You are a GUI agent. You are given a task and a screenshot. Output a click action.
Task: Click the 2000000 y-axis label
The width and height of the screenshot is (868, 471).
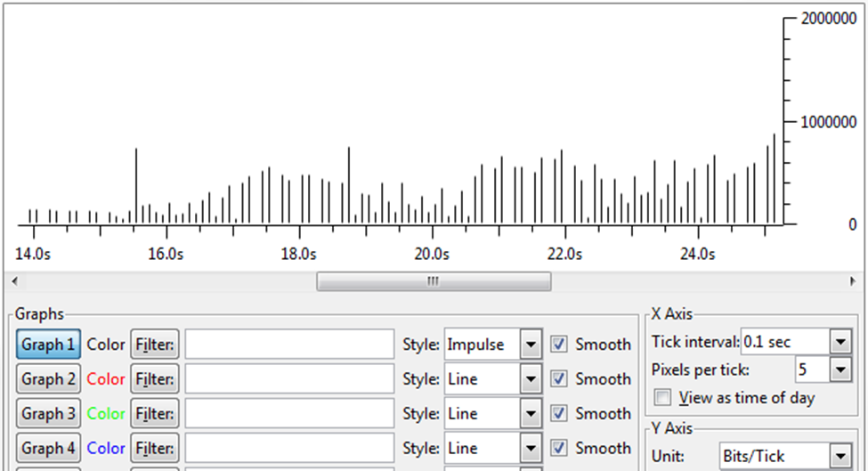(x=829, y=19)
